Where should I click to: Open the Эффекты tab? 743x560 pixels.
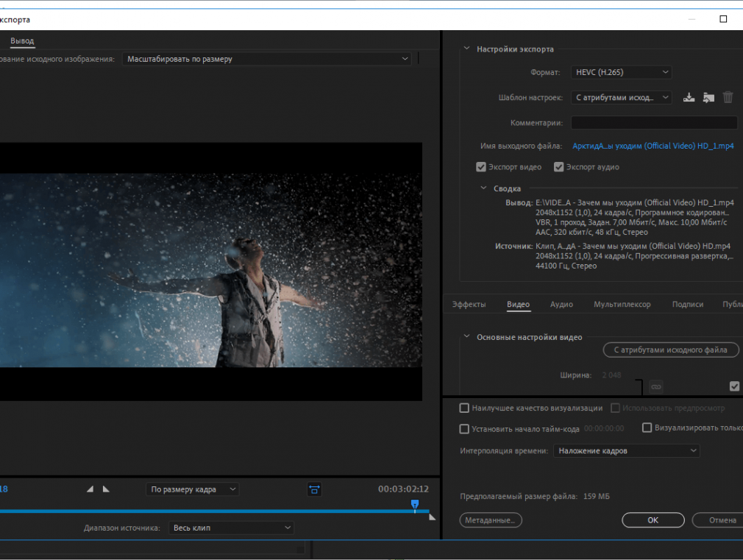469,305
